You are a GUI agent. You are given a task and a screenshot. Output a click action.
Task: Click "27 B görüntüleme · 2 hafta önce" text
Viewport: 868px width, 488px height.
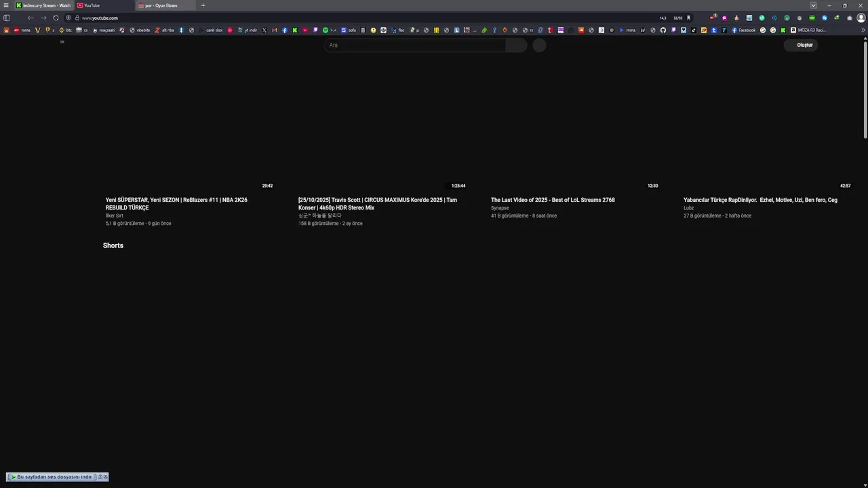point(717,216)
